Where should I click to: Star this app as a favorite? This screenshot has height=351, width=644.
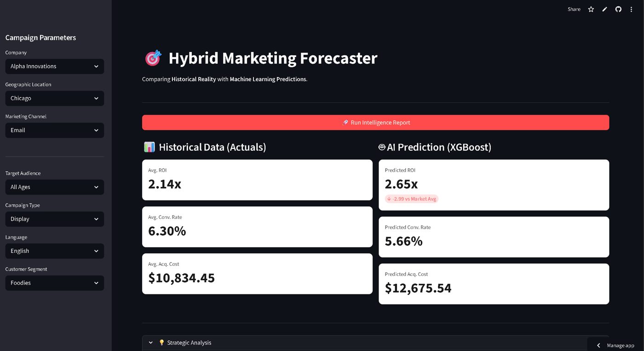pos(591,9)
